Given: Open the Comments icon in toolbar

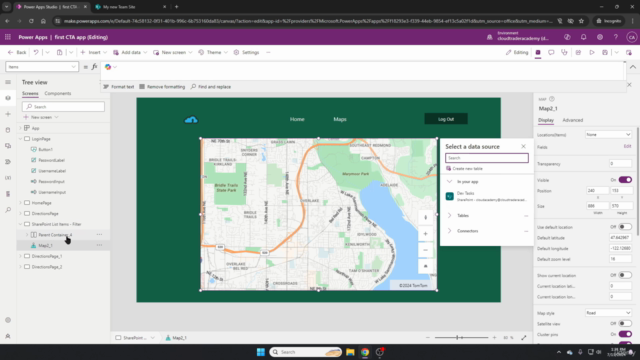Looking at the screenshot, I should pos(551,52).
